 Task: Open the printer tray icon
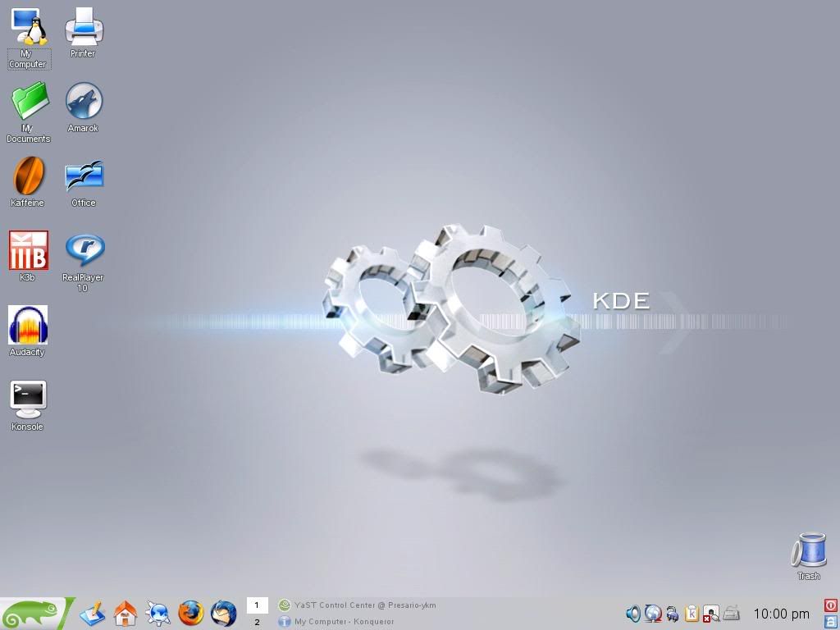[x=731, y=614]
